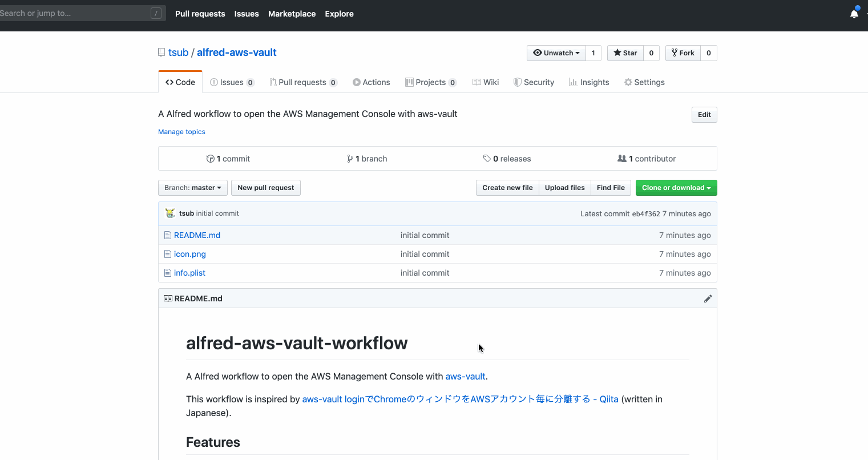Star the alfred-aws-vault repository
Screen dimensions: 868x460
click(x=625, y=53)
